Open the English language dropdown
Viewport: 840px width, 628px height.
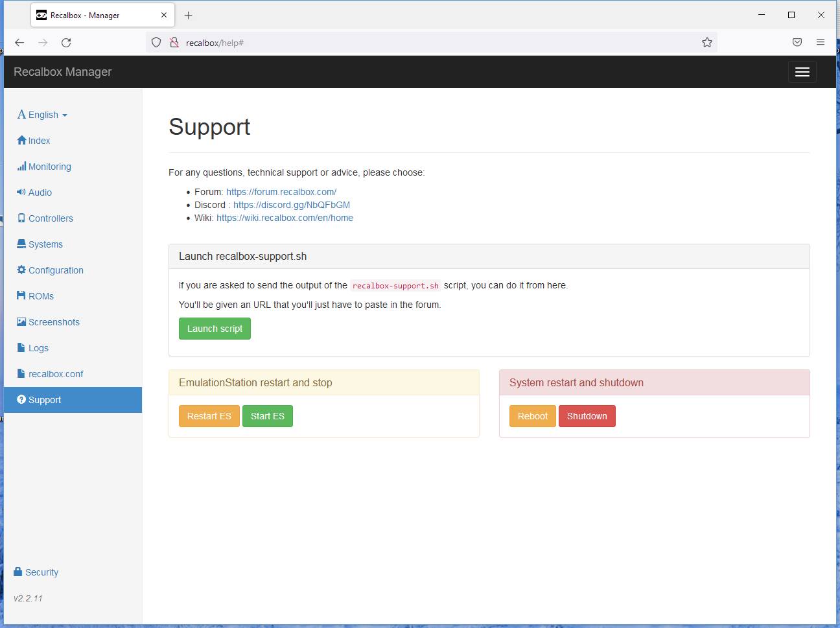tap(42, 115)
